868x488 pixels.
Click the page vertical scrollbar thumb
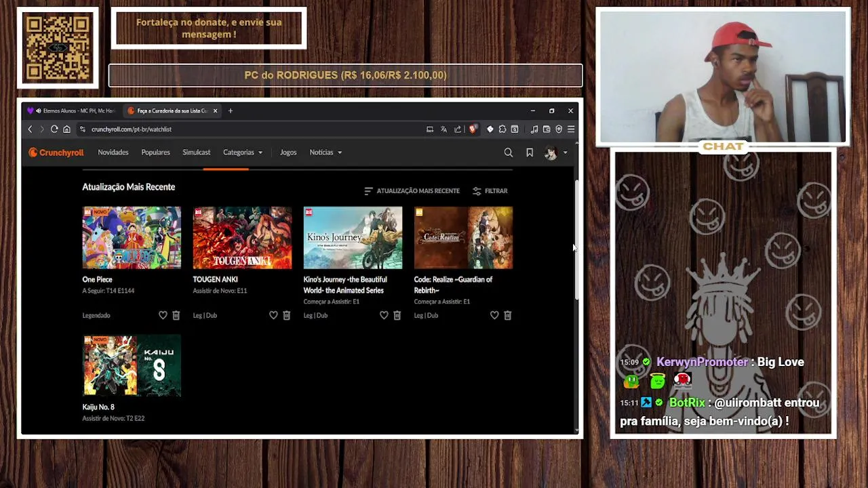pyautogui.click(x=577, y=240)
